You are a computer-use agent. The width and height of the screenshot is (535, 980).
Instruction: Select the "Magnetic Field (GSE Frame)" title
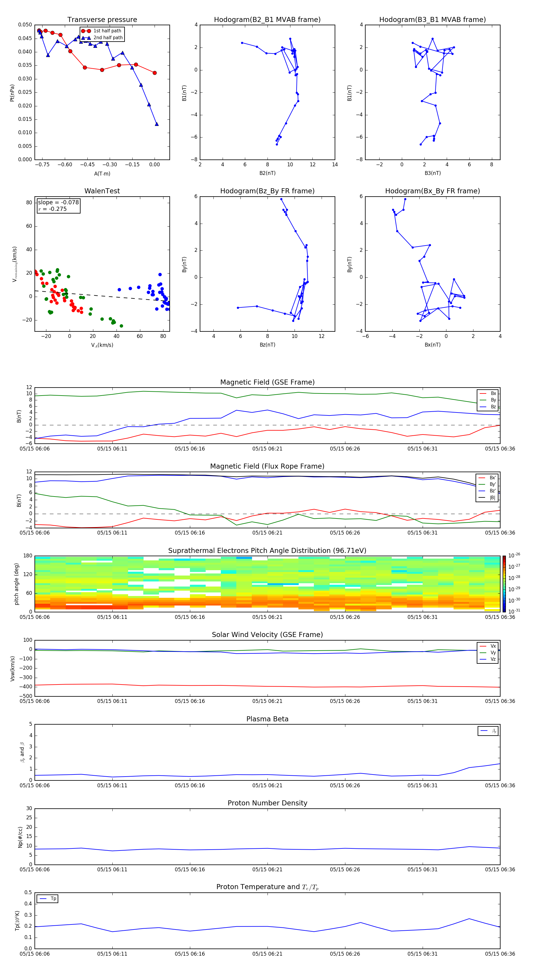tap(267, 382)
